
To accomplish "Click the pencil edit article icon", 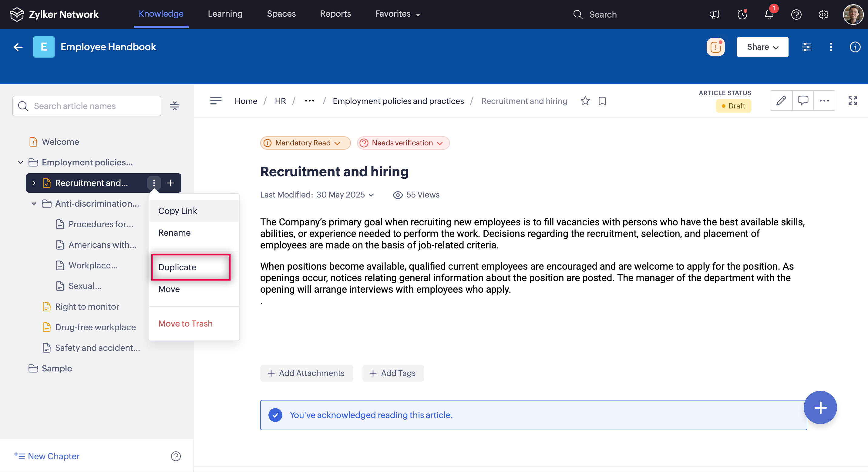I will click(781, 101).
